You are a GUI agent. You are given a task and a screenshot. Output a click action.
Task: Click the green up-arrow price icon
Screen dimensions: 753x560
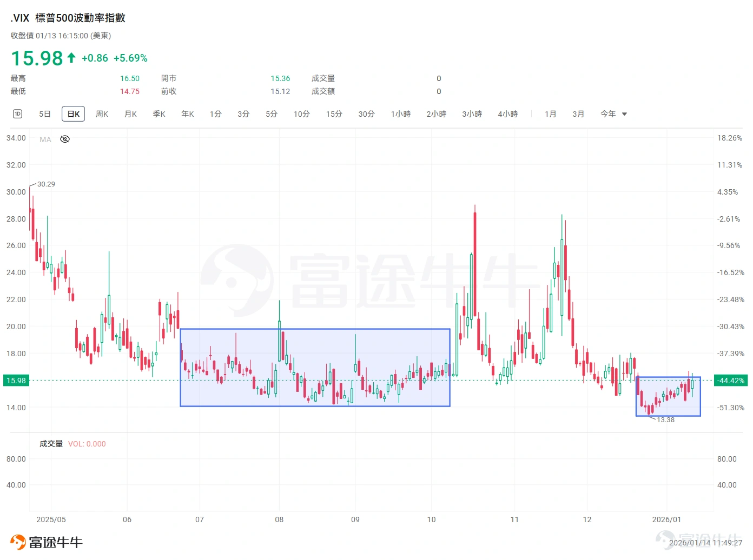[71, 58]
